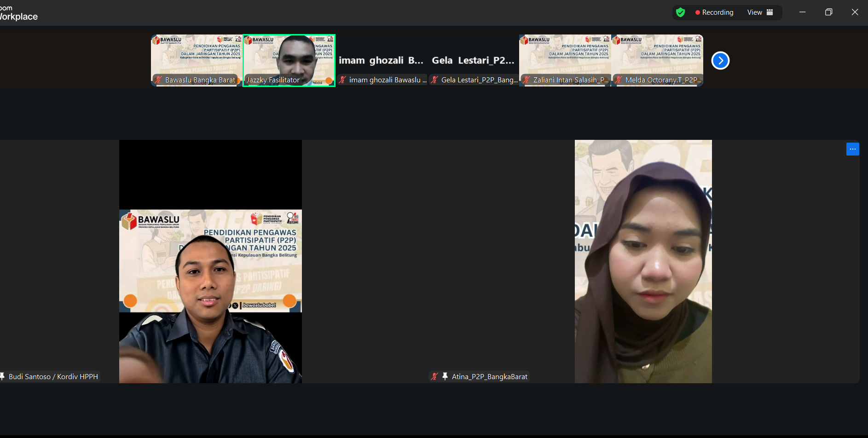
Task: Open the blue ellipsis more options menu
Action: 852,149
